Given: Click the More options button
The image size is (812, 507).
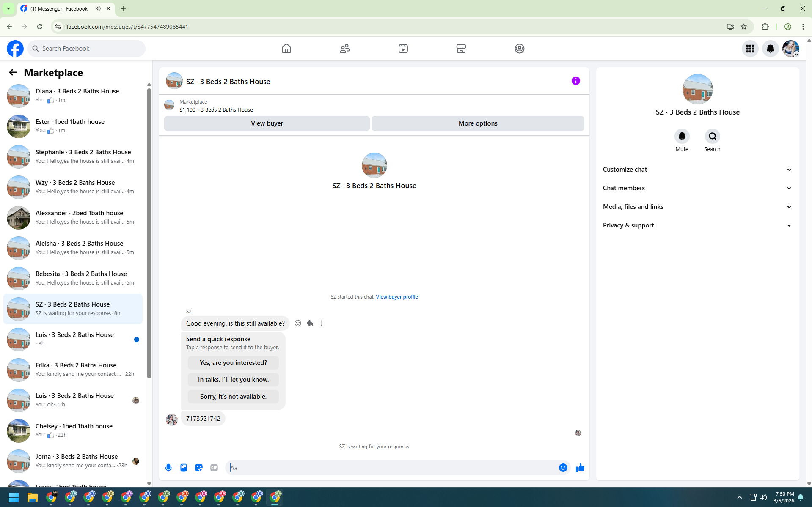Looking at the screenshot, I should coord(478,123).
